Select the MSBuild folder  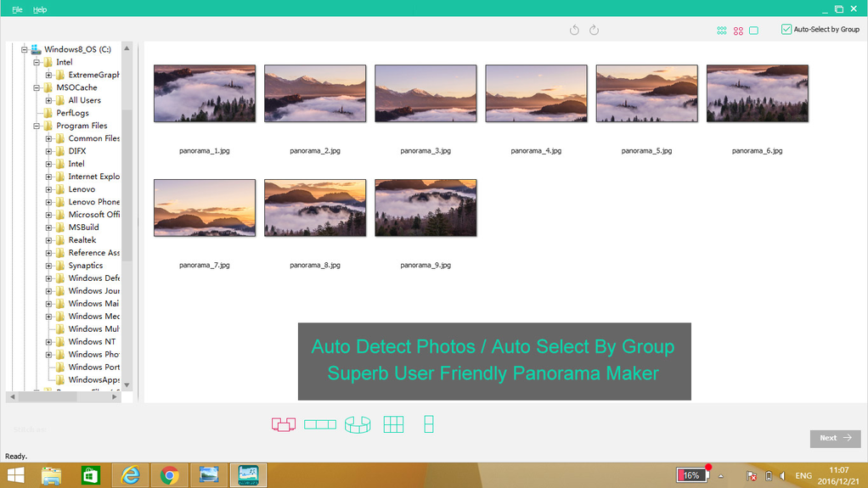[83, 227]
